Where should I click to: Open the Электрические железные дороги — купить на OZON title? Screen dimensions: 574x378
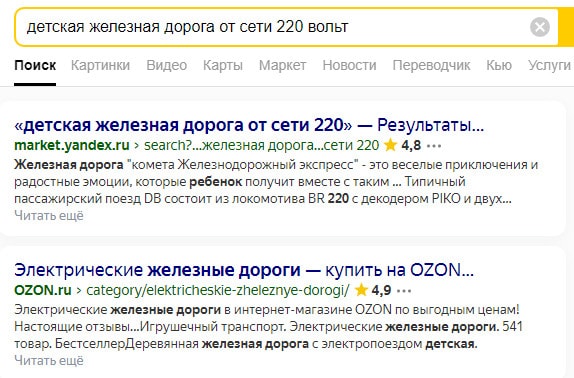tap(244, 270)
